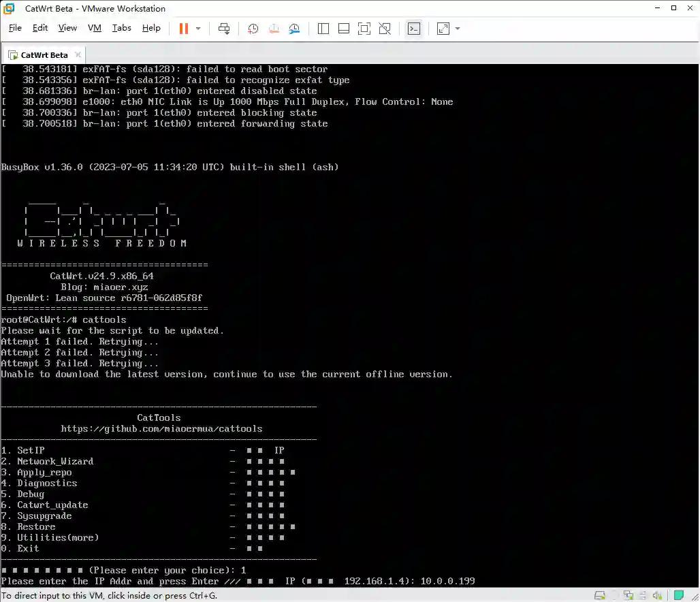Image resolution: width=700 pixels, height=602 pixels.
Task: Click the 'Attempt 1 failed. Retrying...' line
Action: (x=80, y=342)
